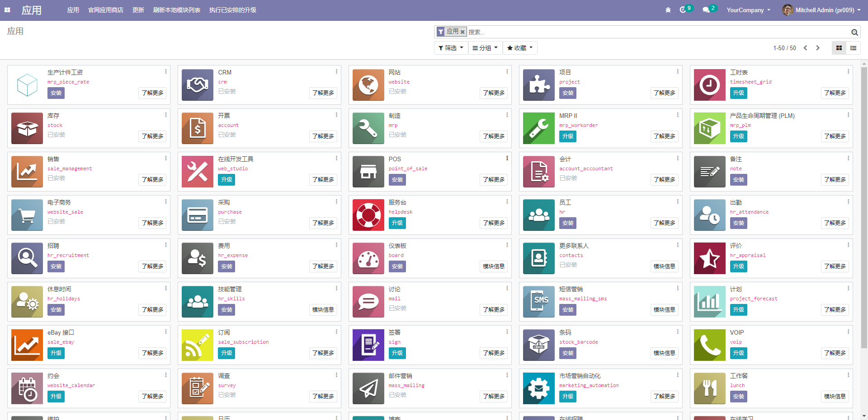868x420 pixels.
Task: Open the options menu on 项目 card
Action: tap(678, 71)
